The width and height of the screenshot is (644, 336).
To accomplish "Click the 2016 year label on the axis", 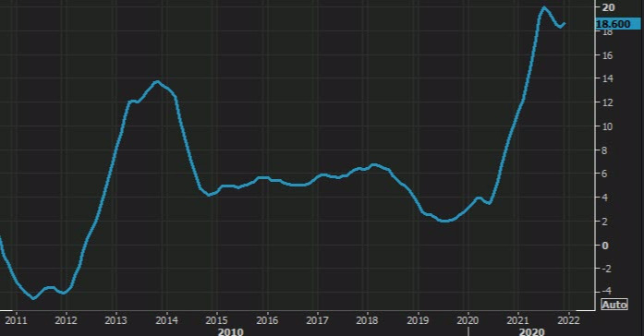I will (267, 320).
